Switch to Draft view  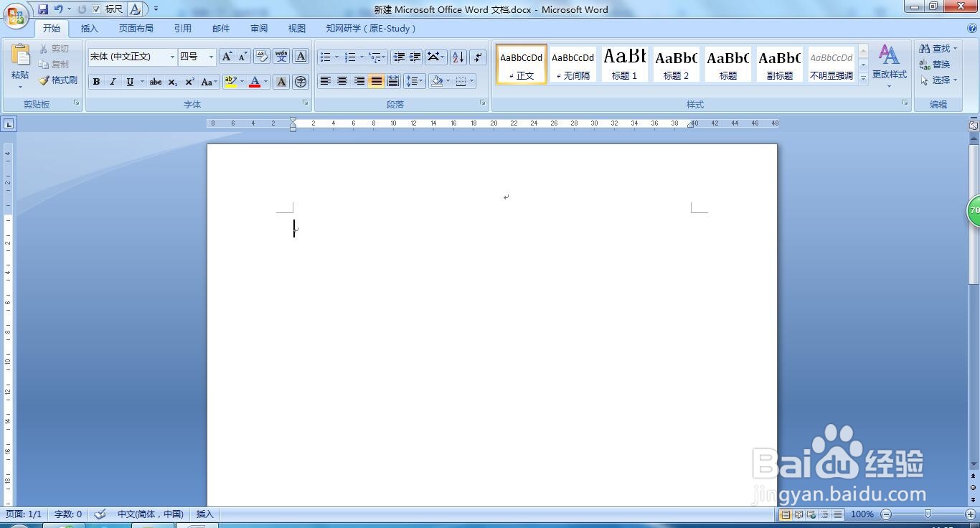pyautogui.click(x=837, y=514)
